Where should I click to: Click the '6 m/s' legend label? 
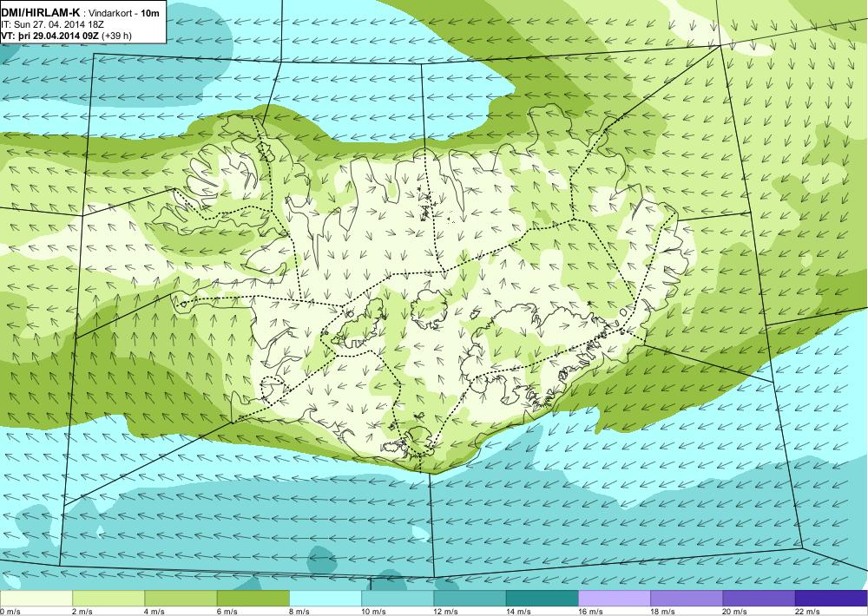[x=227, y=612]
